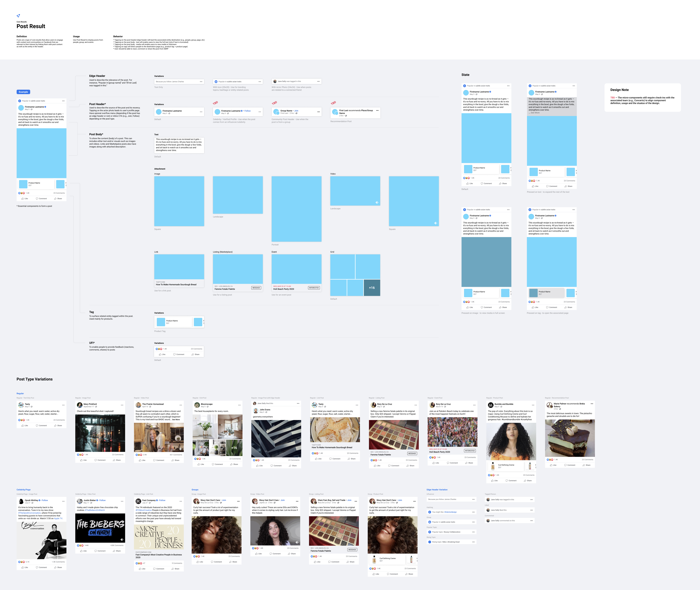This screenshot has height=590, width=700.
Task: Click 'Post Type Variations' heading
Action: pos(34,379)
